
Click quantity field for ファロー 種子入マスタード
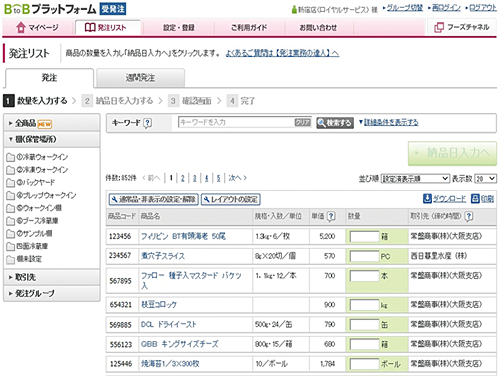pyautogui.click(x=364, y=276)
